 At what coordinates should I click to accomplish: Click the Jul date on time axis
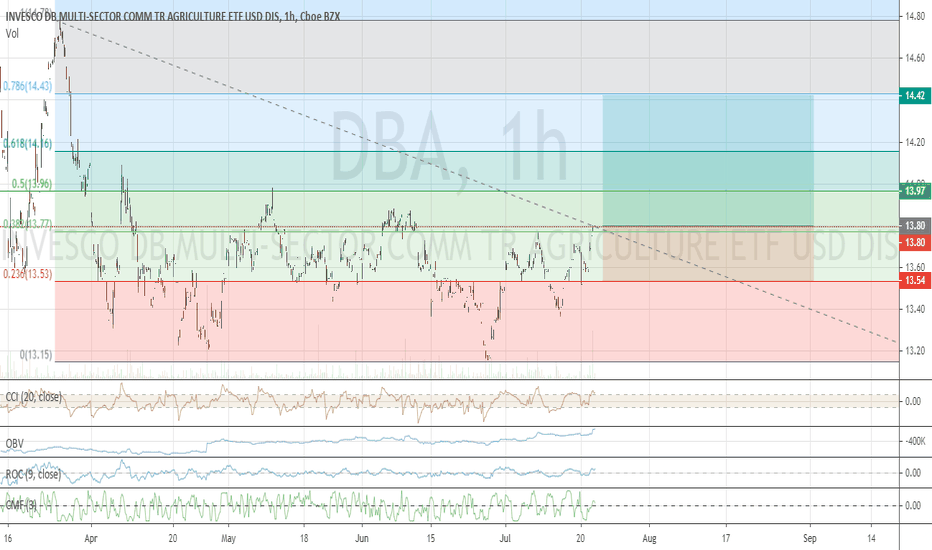pos(506,539)
